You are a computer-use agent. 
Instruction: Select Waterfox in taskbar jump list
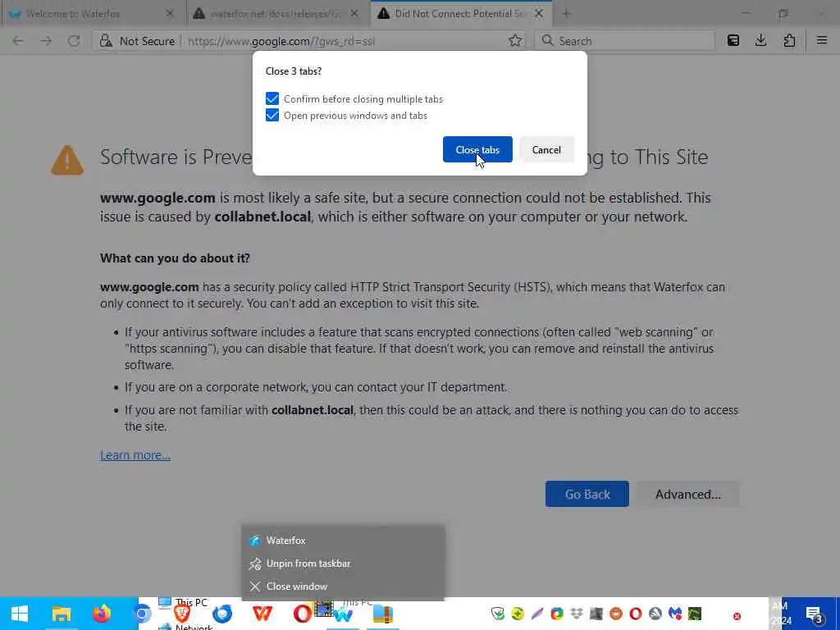(x=343, y=540)
